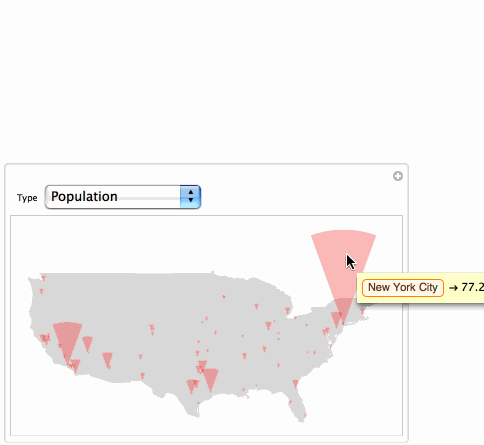Click the Houston population cone

point(211,379)
